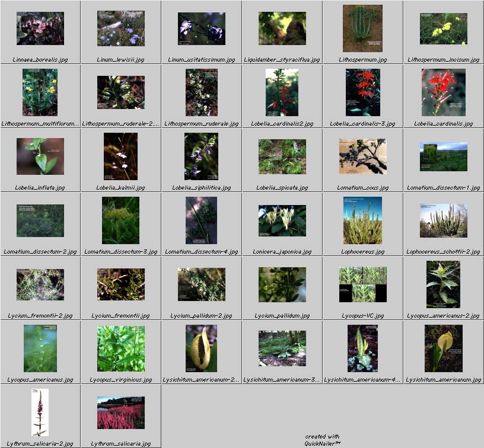Click the Linum_usitatissimum.jpg filename label
Screen dimensions: 484x448
[201, 60]
